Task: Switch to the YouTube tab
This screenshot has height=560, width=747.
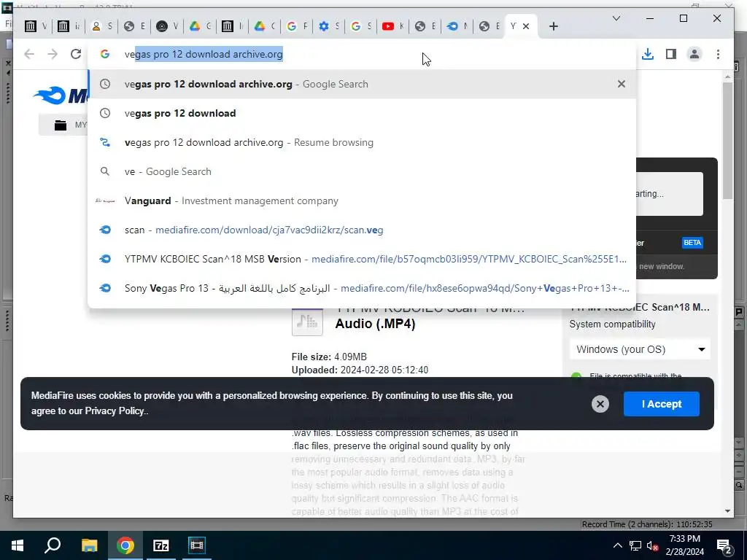Action: [x=392, y=27]
